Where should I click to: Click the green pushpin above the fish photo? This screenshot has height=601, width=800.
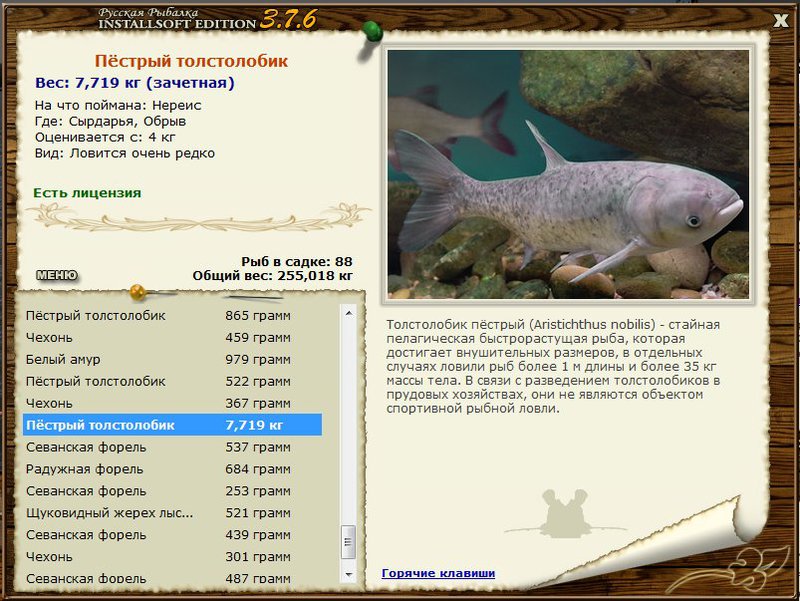coord(372,31)
